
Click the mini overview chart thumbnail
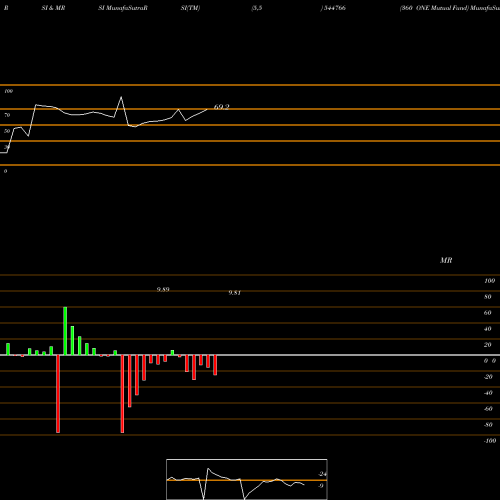[x=247, y=479]
